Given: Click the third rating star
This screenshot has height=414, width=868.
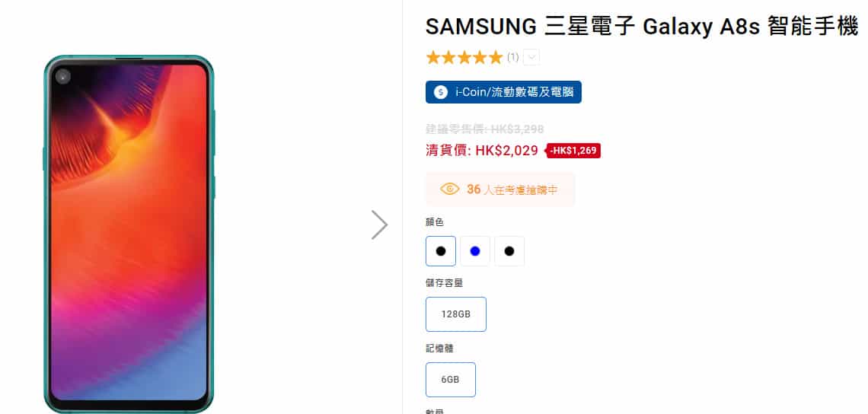Looking at the screenshot, I should tap(464, 57).
